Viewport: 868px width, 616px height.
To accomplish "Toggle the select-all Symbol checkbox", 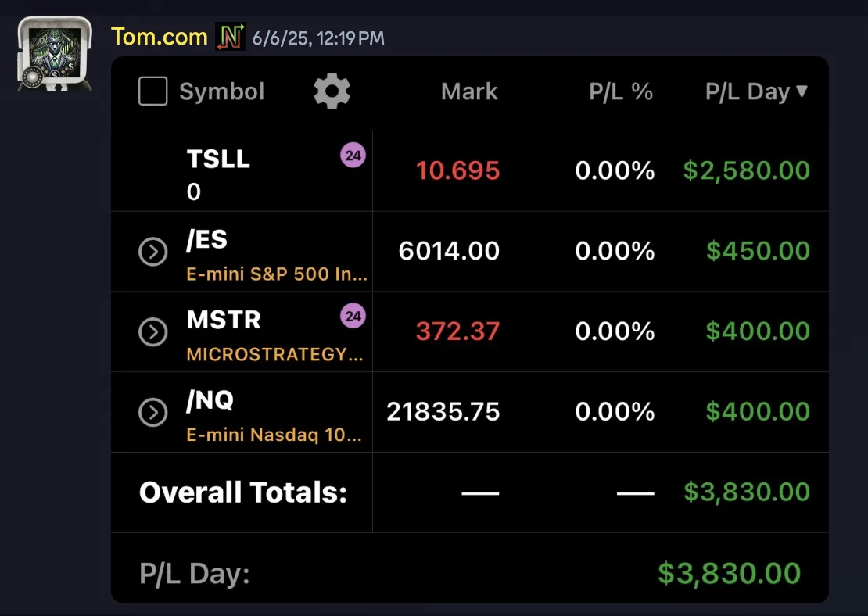I will point(152,91).
